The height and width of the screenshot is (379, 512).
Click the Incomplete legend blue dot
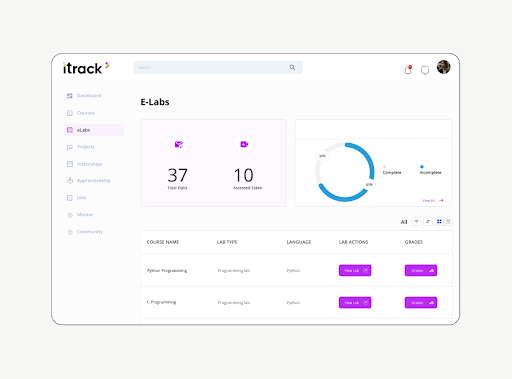click(x=422, y=167)
